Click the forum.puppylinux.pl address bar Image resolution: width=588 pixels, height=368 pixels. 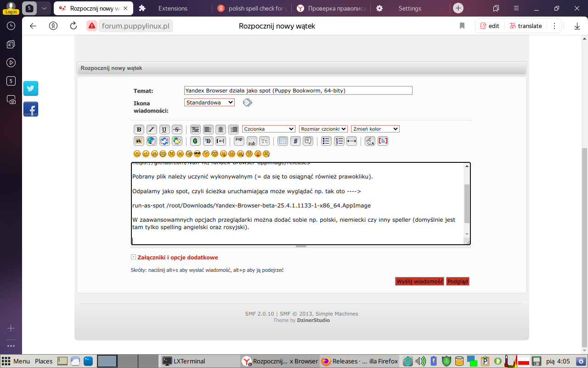point(136,26)
